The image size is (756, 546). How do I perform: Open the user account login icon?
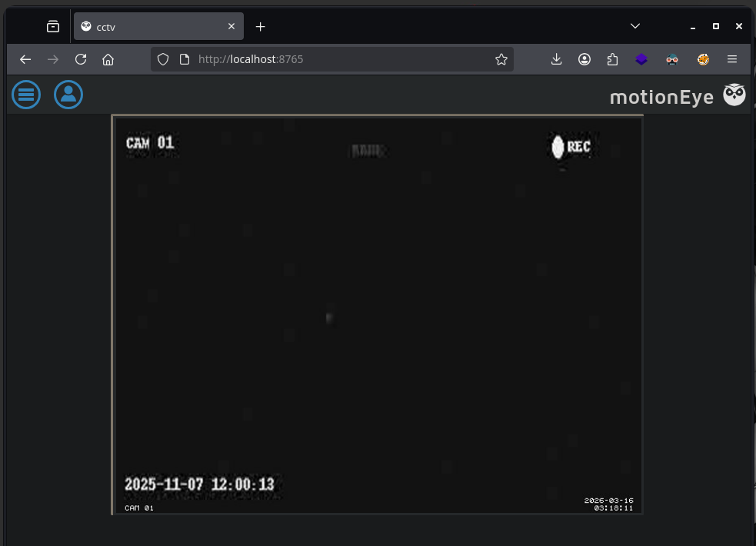tap(68, 95)
